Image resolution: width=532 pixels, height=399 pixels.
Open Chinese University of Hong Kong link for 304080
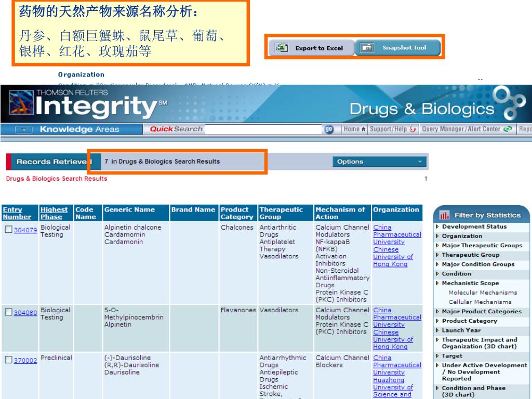pyautogui.click(x=393, y=339)
